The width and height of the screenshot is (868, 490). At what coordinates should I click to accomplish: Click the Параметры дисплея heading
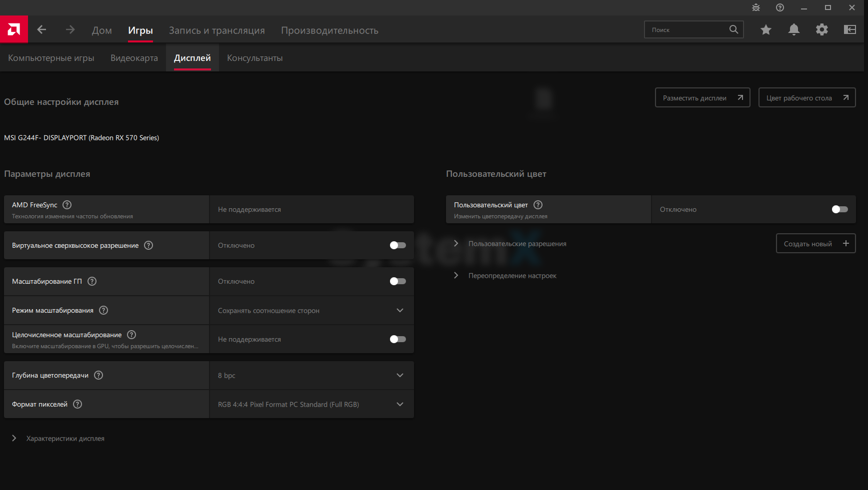pyautogui.click(x=47, y=174)
